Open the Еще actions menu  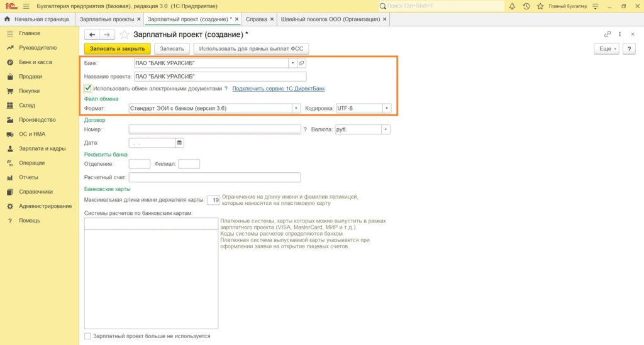606,48
